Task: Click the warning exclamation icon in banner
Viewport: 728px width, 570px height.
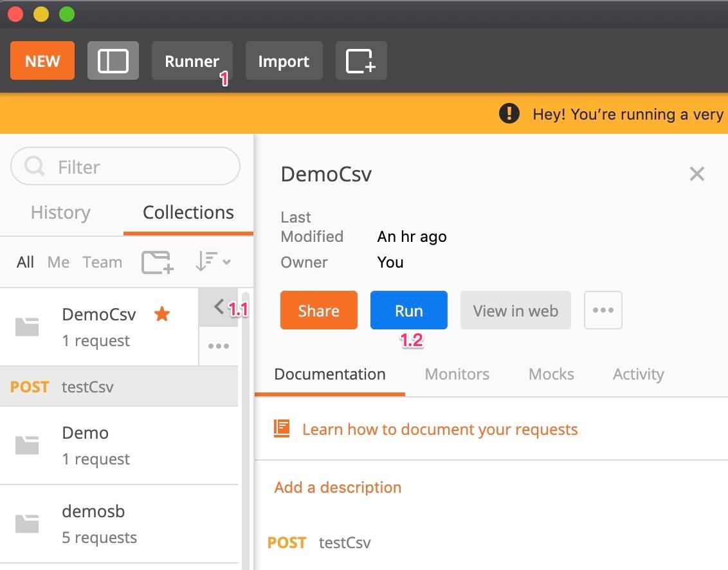Action: (509, 113)
